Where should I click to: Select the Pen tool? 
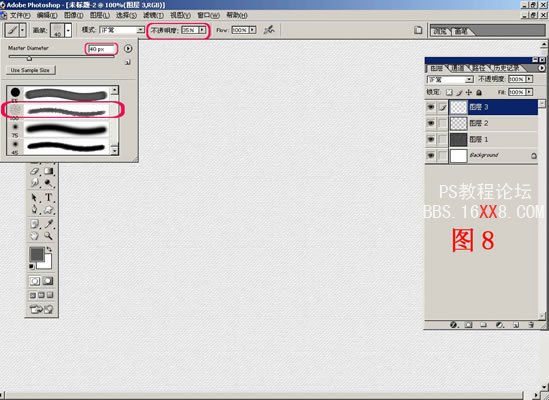click(35, 209)
